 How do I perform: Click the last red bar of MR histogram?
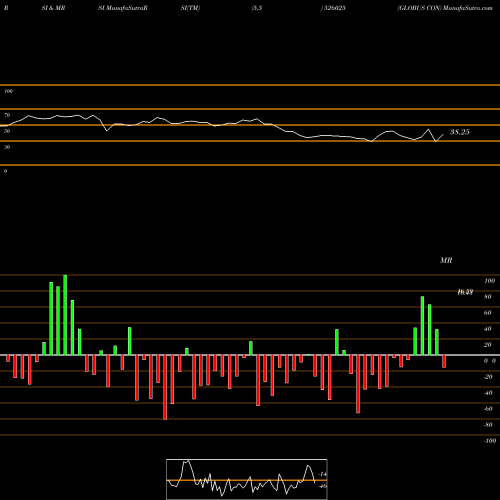pyautogui.click(x=444, y=361)
